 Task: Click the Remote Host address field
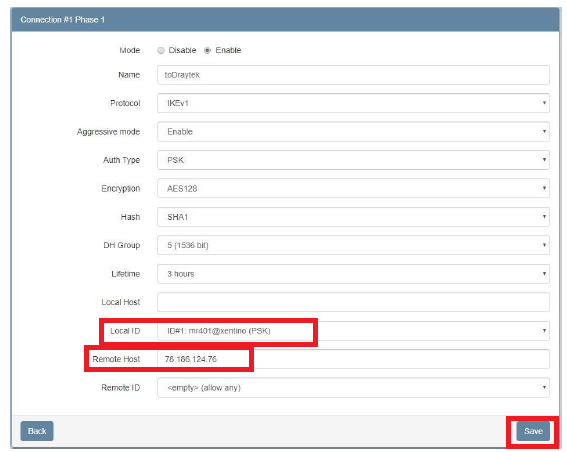353,359
